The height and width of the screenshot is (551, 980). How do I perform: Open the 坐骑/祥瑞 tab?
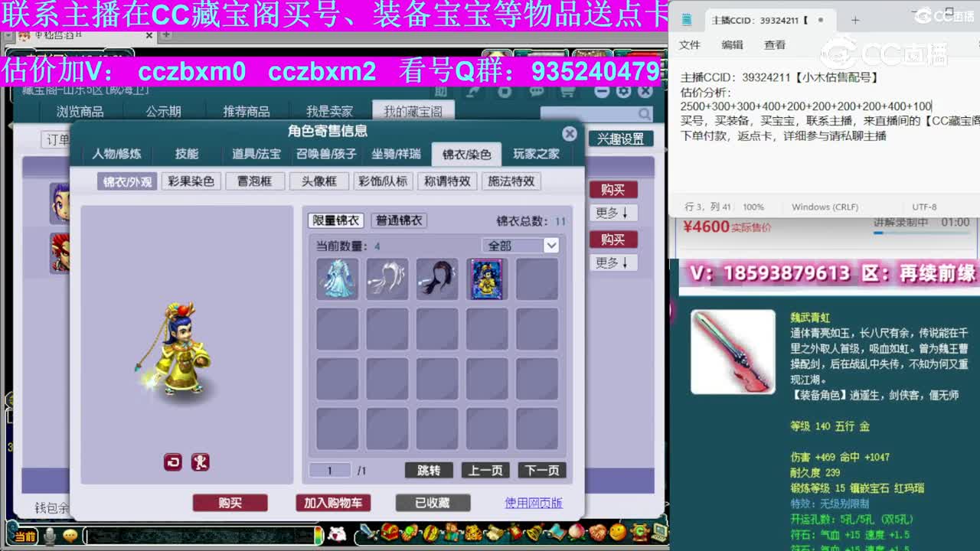(x=396, y=154)
